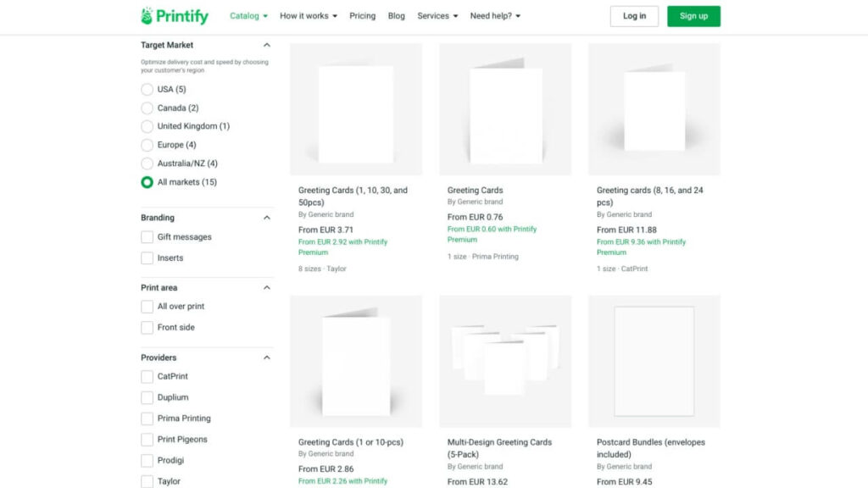Collapse the Providers filter section

click(265, 357)
